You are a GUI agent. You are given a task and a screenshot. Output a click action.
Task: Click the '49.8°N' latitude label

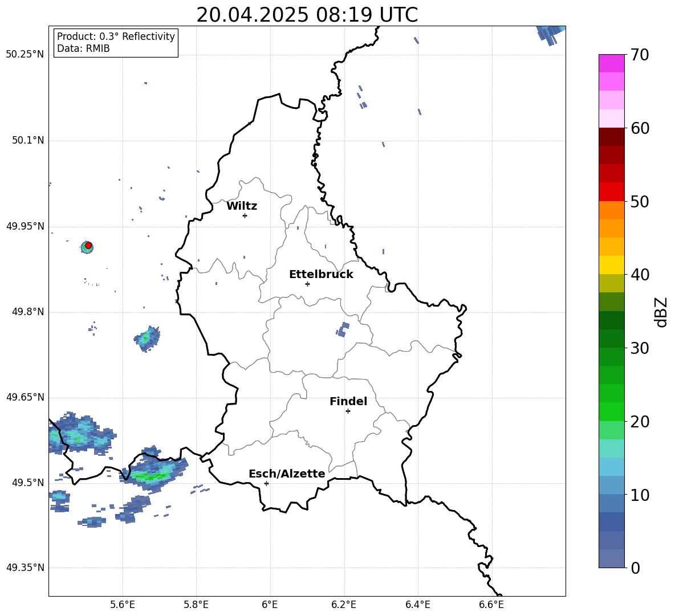pyautogui.click(x=27, y=312)
